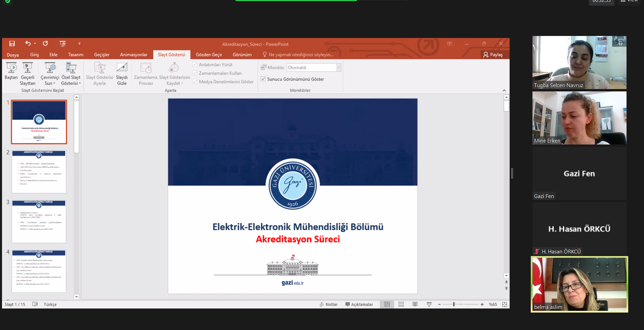The width and height of the screenshot is (644, 330).
Task: Click the Paylaş share button
Action: pos(493,55)
